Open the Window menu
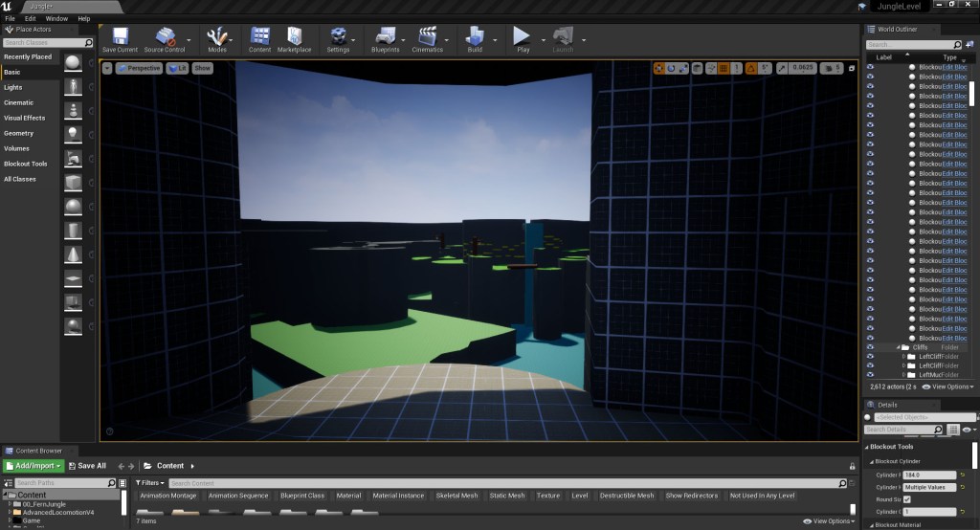 pos(56,18)
